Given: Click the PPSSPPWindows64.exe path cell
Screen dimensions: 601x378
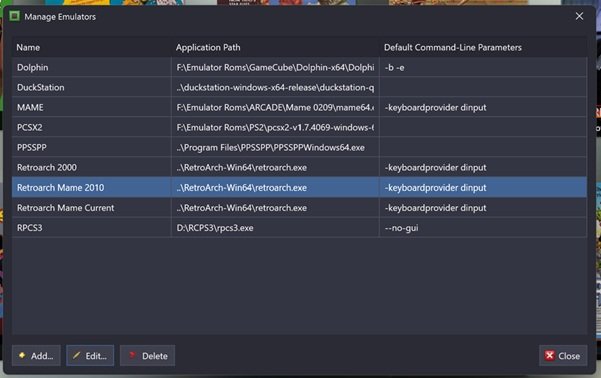Looking at the screenshot, I should coord(275,148).
